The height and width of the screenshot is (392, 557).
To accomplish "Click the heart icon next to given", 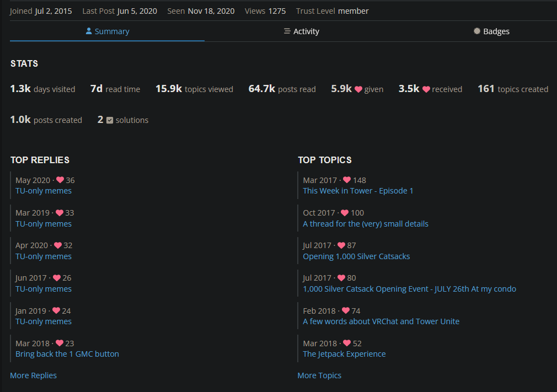I will (x=358, y=89).
